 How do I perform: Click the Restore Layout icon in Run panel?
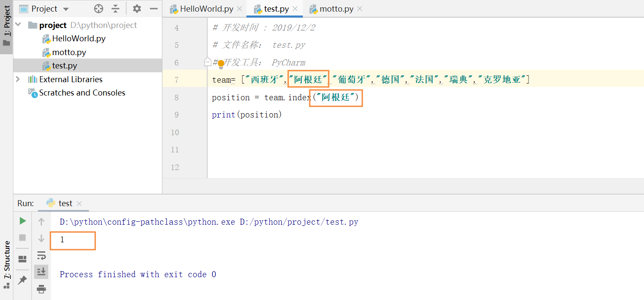[22, 259]
